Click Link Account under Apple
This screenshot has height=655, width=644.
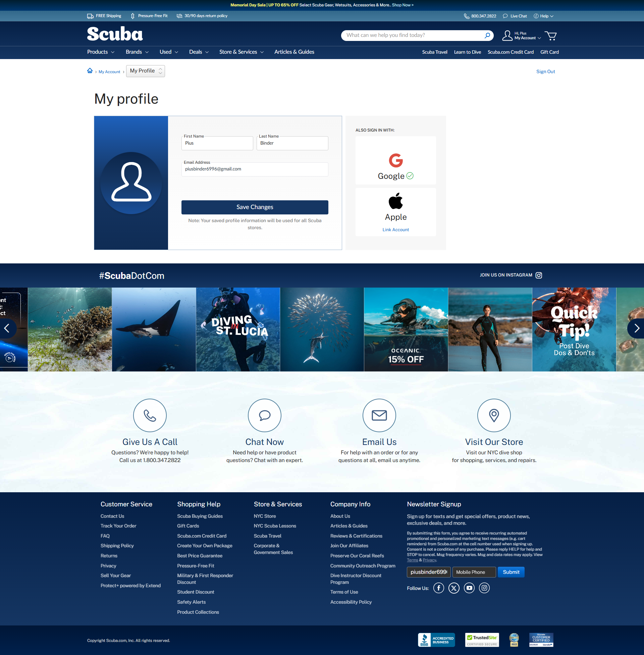coord(395,230)
